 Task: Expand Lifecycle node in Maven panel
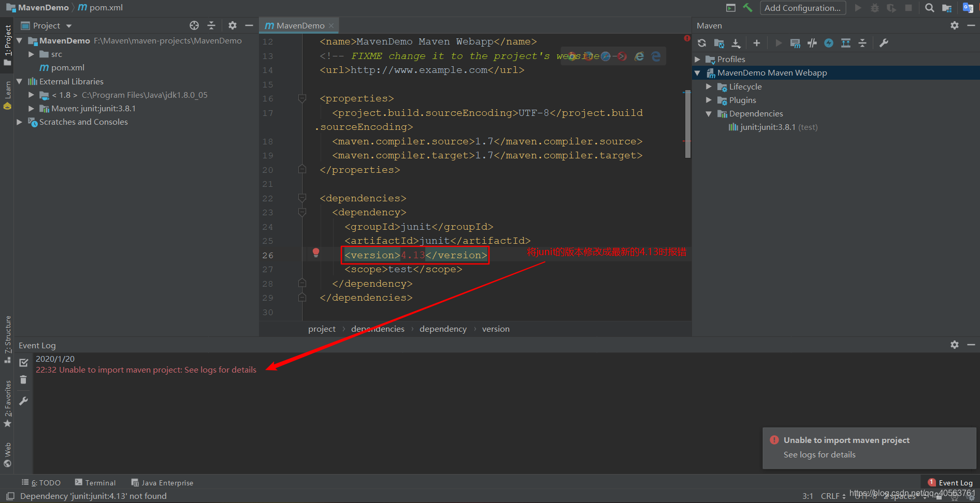click(x=709, y=86)
